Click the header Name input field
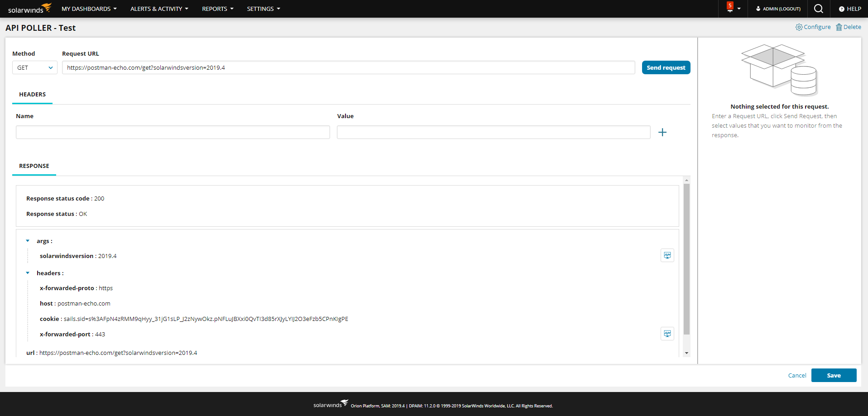868x416 pixels. point(173,132)
